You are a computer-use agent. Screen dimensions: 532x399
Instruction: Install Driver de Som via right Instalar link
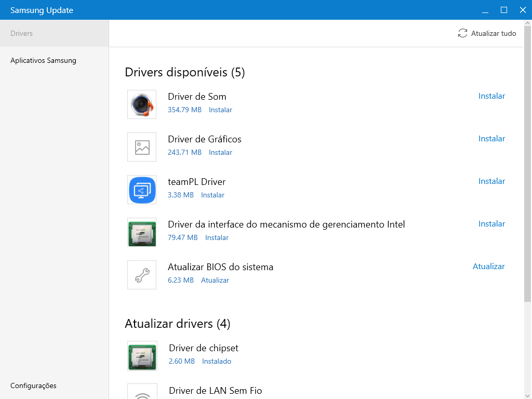[x=491, y=96]
